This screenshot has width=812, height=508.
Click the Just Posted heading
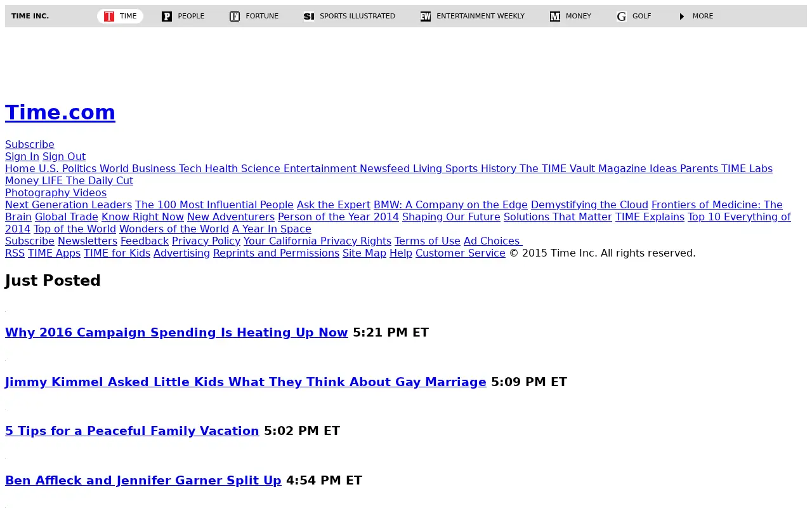[x=53, y=281]
